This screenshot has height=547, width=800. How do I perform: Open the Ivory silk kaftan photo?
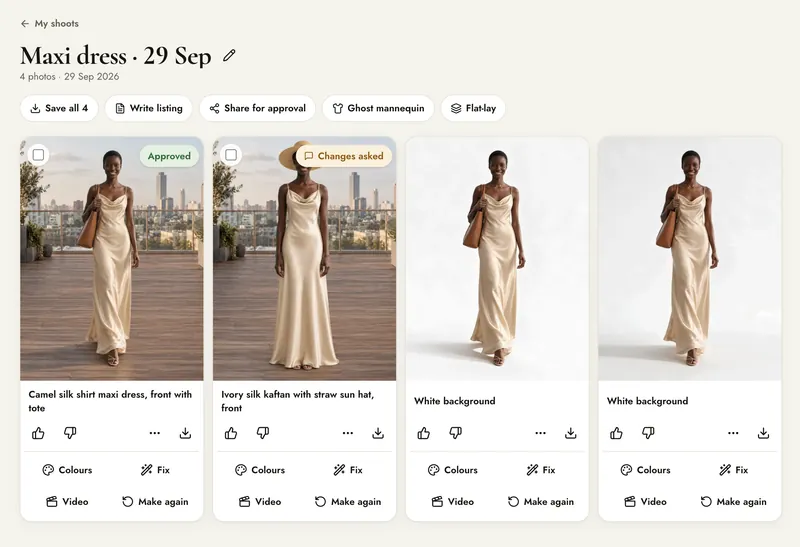tap(305, 258)
